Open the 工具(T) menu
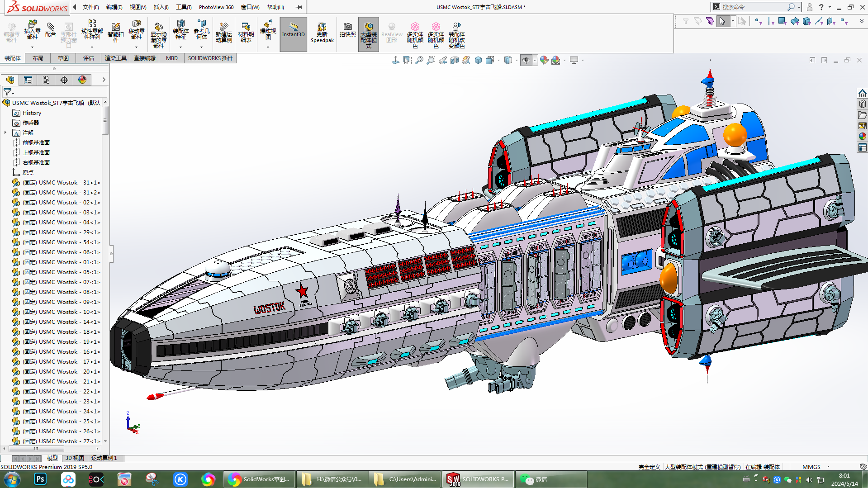Image resolution: width=868 pixels, height=488 pixels. 183,7
